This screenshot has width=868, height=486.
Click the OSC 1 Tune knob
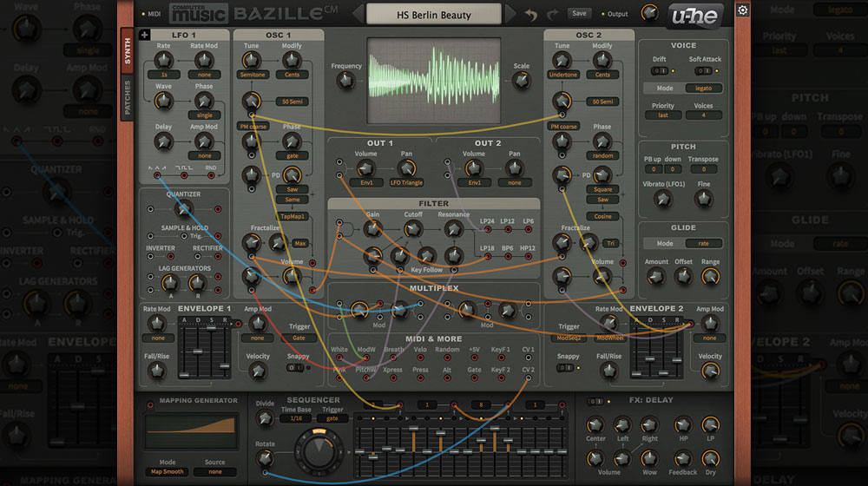(x=252, y=61)
